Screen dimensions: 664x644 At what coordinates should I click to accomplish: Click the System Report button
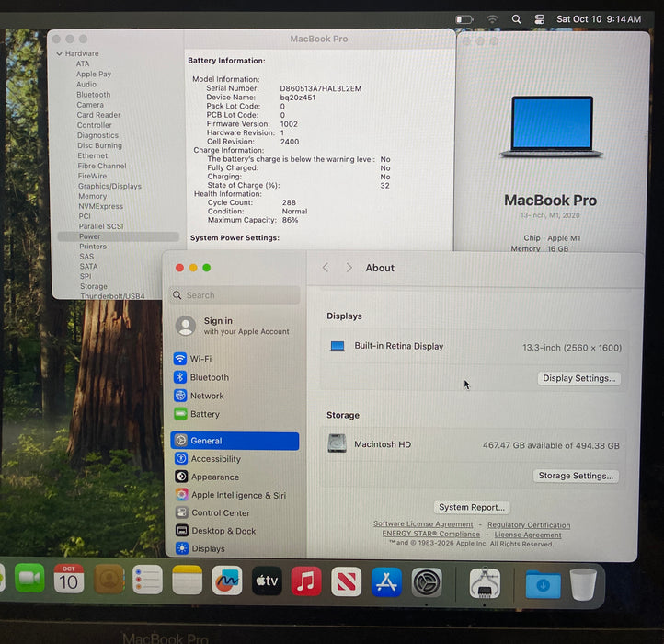(472, 507)
